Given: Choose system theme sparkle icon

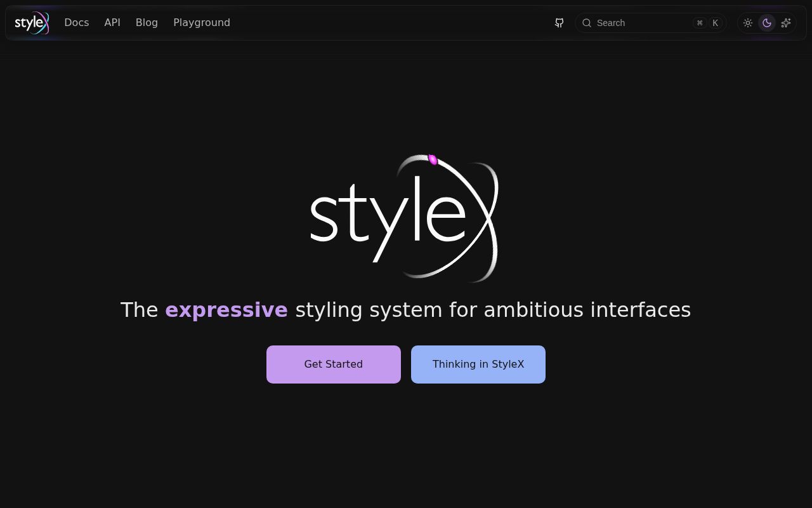Looking at the screenshot, I should (786, 23).
